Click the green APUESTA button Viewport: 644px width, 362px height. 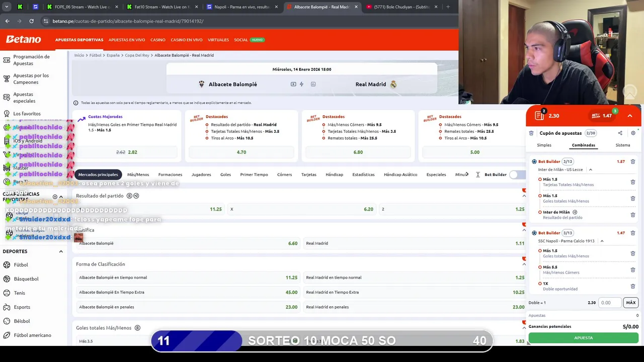pos(583,338)
